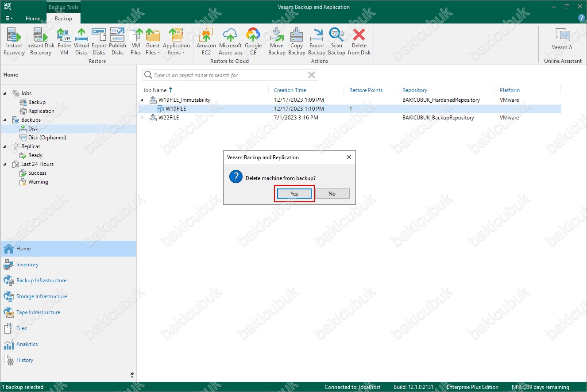Open the help question mark icon
The image size is (587, 392).
click(x=582, y=18)
